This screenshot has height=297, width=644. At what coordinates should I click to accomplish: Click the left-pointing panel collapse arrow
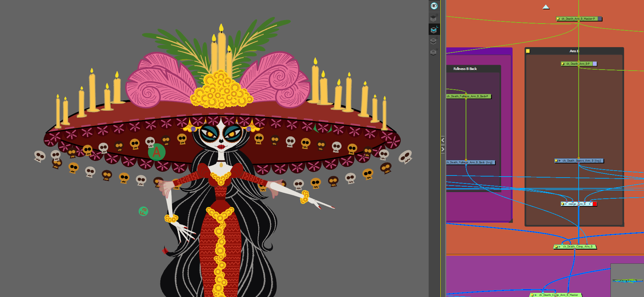point(443,140)
